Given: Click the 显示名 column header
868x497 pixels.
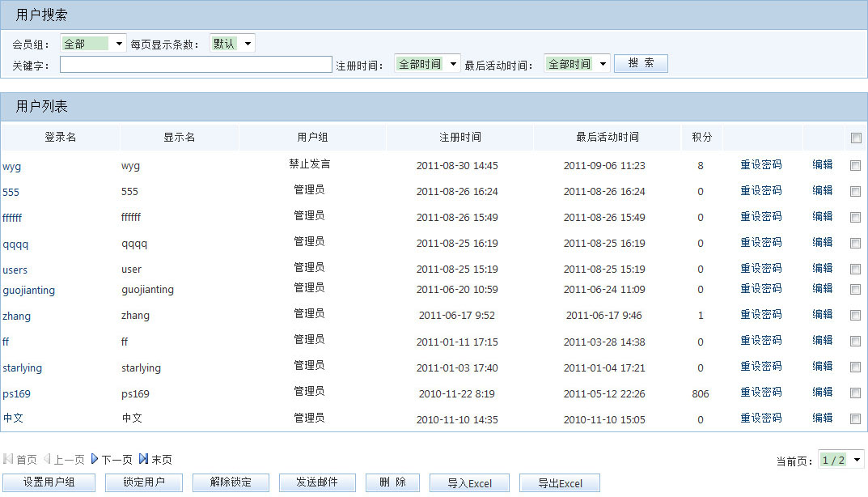Looking at the screenshot, I should click(x=179, y=137).
